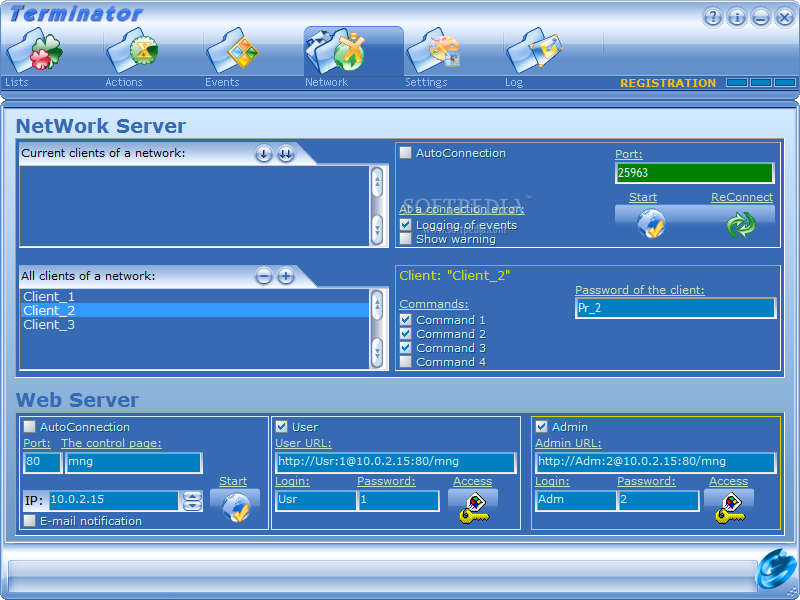
Task: Open the Events section icon
Action: click(232, 51)
